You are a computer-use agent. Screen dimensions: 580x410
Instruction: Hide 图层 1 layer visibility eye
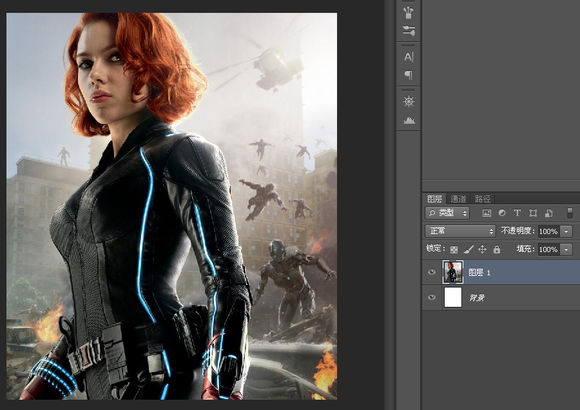[431, 272]
